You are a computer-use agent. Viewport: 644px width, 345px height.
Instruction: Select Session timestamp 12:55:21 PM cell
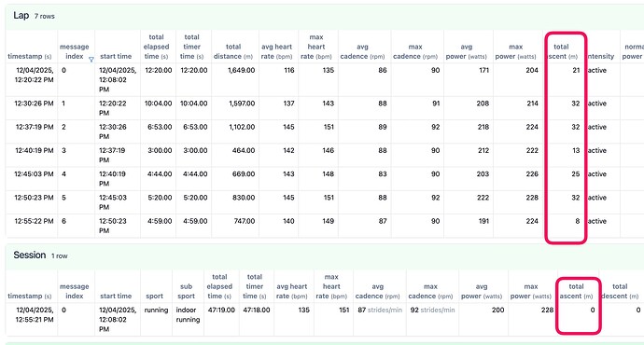35,314
